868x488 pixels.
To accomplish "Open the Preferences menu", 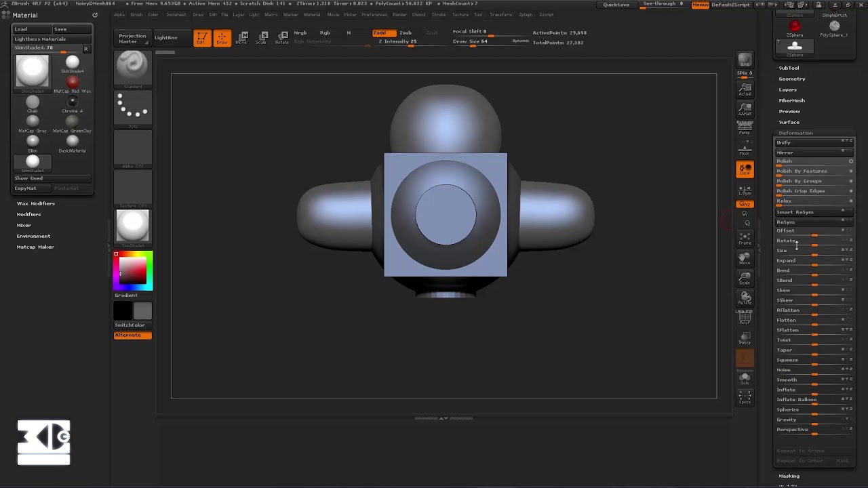I will tap(374, 15).
